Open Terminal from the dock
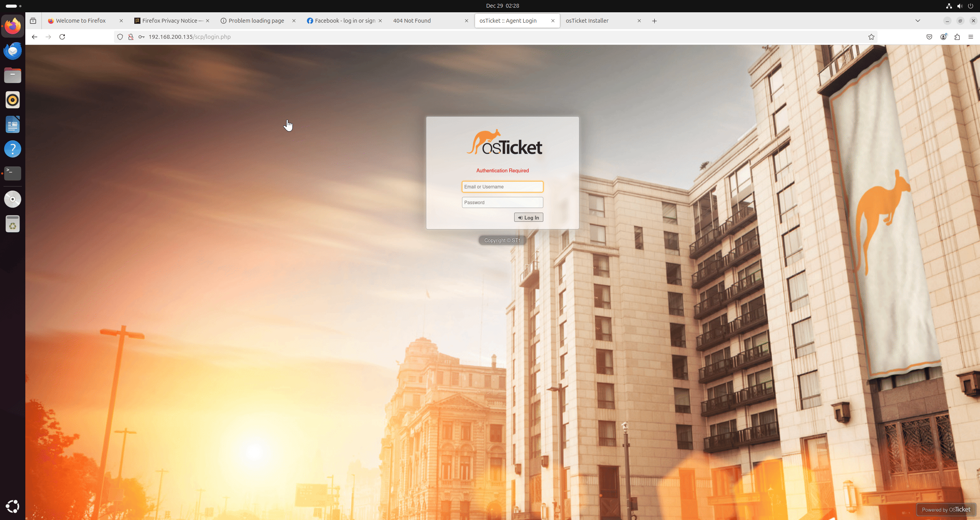Screen dimensions: 980x520 tap(13, 173)
